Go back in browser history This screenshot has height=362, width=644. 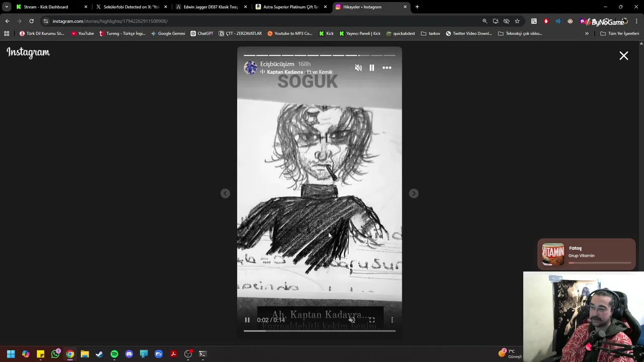[x=7, y=21]
